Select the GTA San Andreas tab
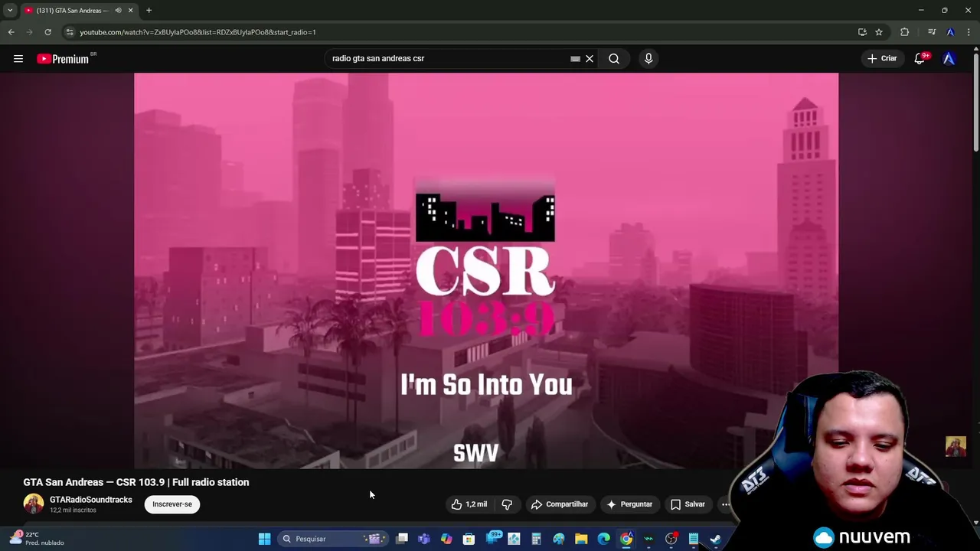This screenshot has width=980, height=551. [x=71, y=10]
